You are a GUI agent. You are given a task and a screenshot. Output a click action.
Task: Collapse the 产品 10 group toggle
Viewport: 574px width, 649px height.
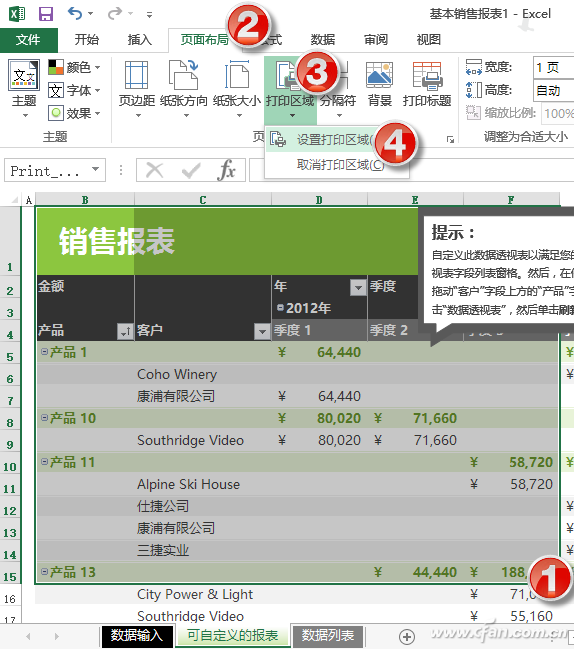point(44,418)
